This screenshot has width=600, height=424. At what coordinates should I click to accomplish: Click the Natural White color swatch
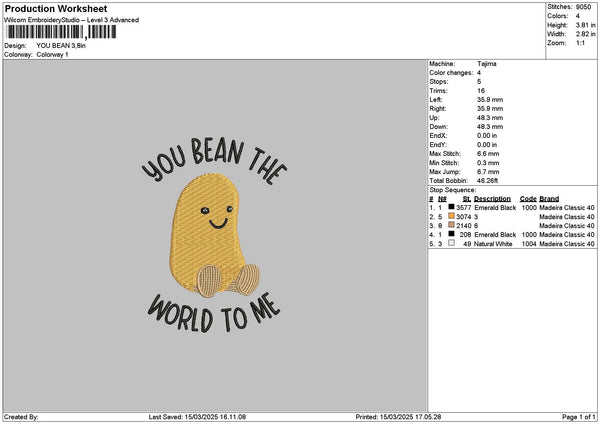click(x=453, y=243)
